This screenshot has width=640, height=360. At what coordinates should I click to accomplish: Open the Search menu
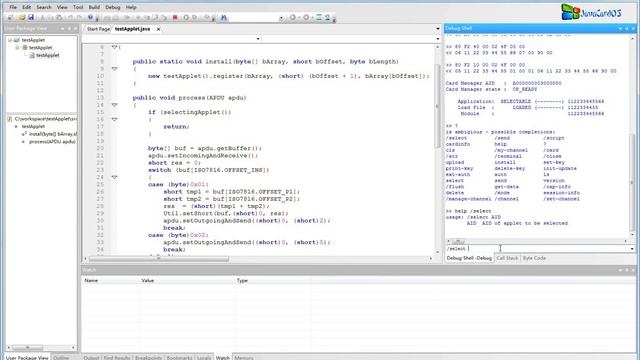[44, 7]
